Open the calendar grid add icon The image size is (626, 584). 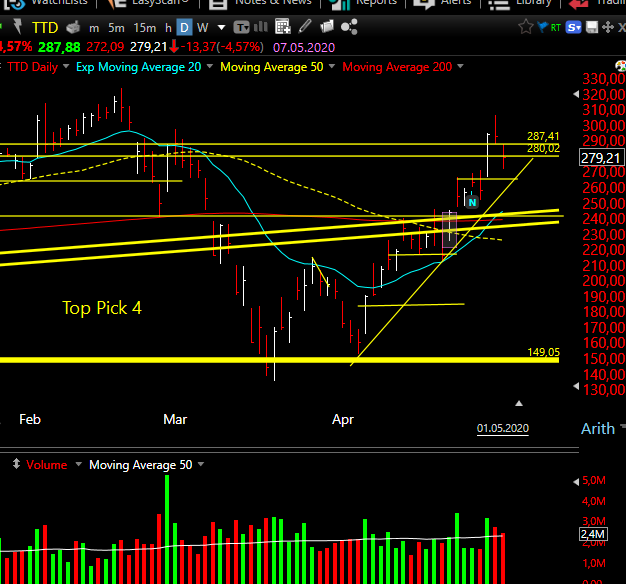283,27
